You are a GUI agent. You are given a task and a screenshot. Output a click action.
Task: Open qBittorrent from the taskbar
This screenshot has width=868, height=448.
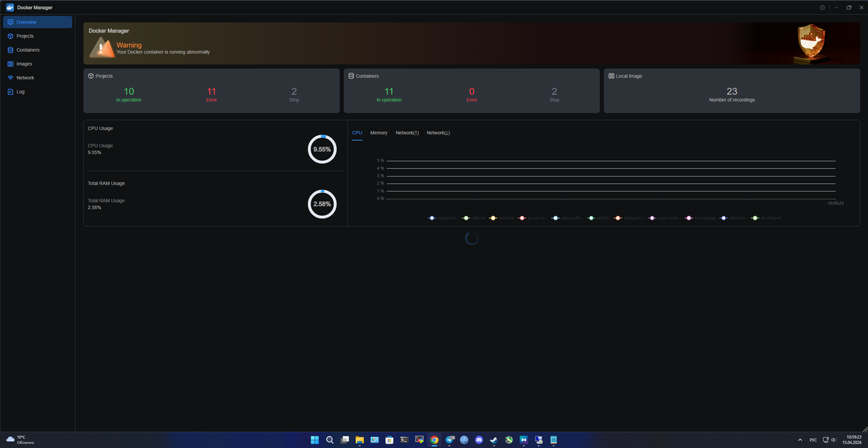click(464, 440)
